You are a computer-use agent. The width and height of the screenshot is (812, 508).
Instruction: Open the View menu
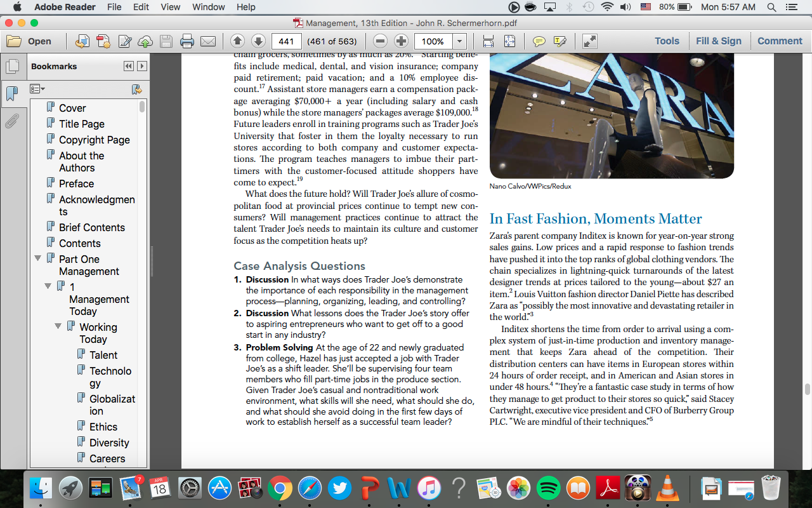pos(171,7)
